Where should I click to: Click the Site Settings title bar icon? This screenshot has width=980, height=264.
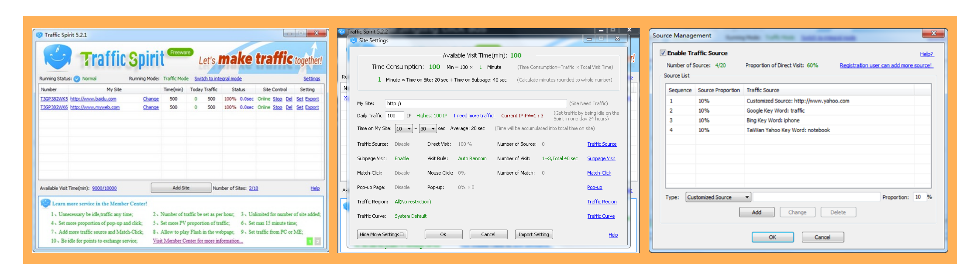click(354, 40)
